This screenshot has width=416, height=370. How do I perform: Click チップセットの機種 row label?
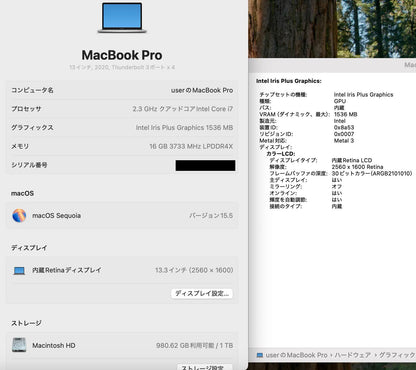coord(283,95)
